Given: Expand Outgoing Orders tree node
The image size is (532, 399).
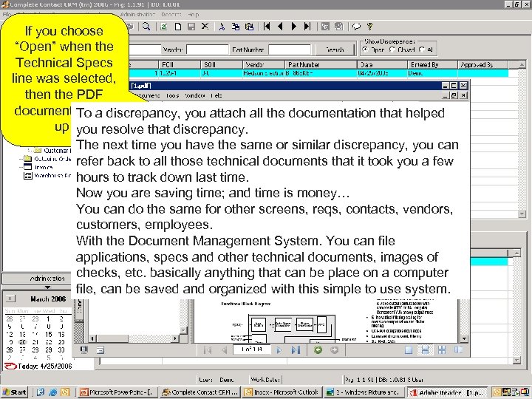Looking at the screenshot, I should (21, 159).
